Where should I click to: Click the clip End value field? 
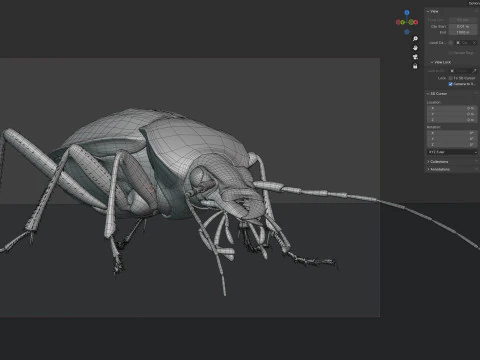(x=463, y=32)
